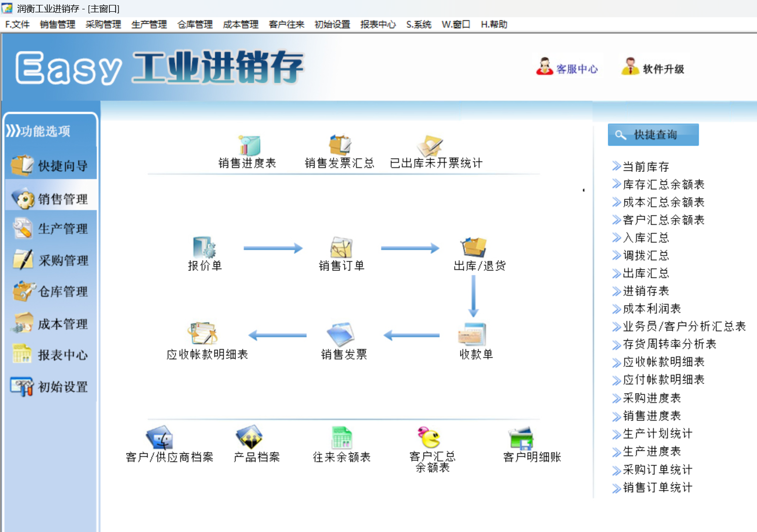
Task: Open the 报表中心 menu in menu bar
Action: click(378, 25)
